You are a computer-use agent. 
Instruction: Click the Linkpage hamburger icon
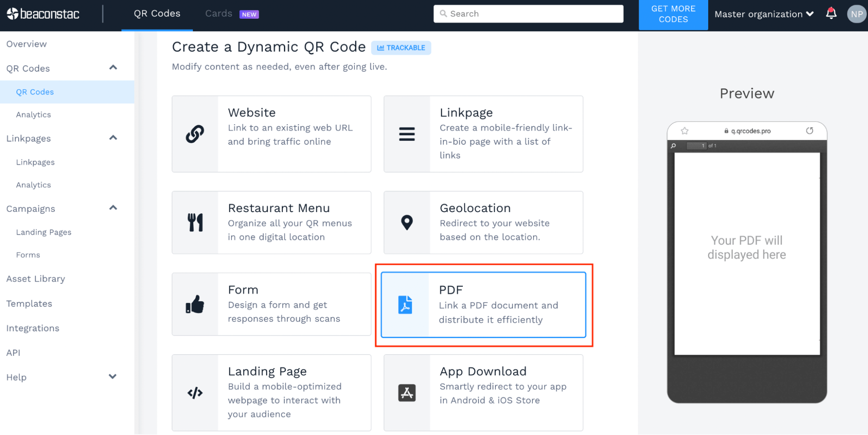click(407, 134)
